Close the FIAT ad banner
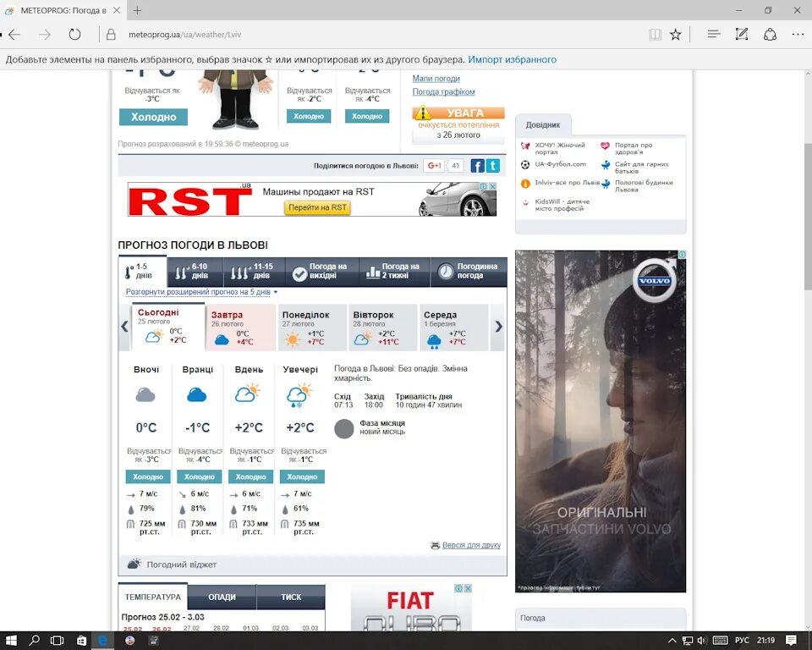The width and height of the screenshot is (812, 650). 468,588
